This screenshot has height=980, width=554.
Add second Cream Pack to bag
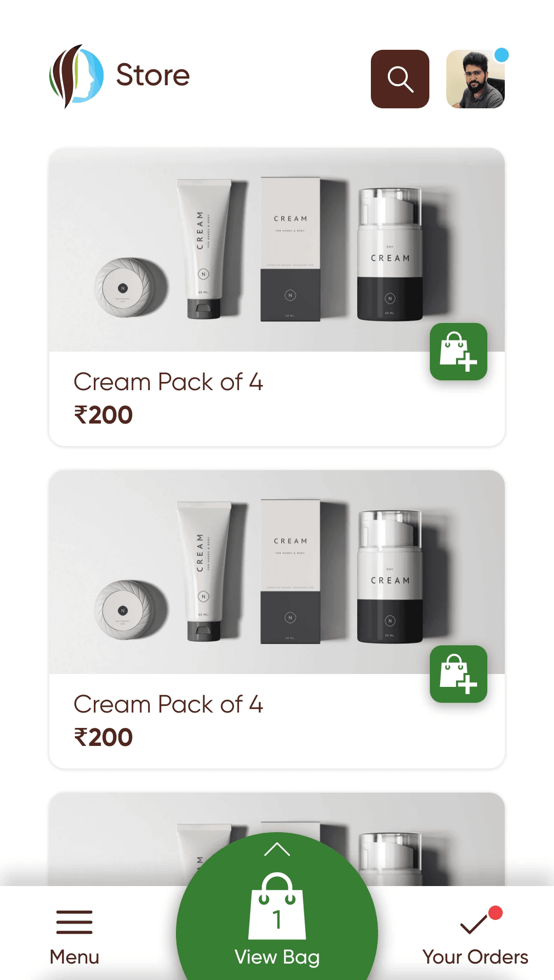coord(459,674)
